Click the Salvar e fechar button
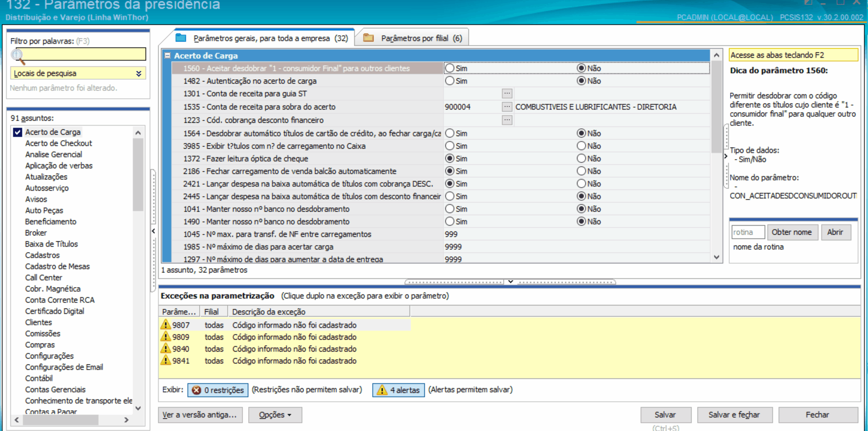Screen dimensions: 868x431 (734, 415)
